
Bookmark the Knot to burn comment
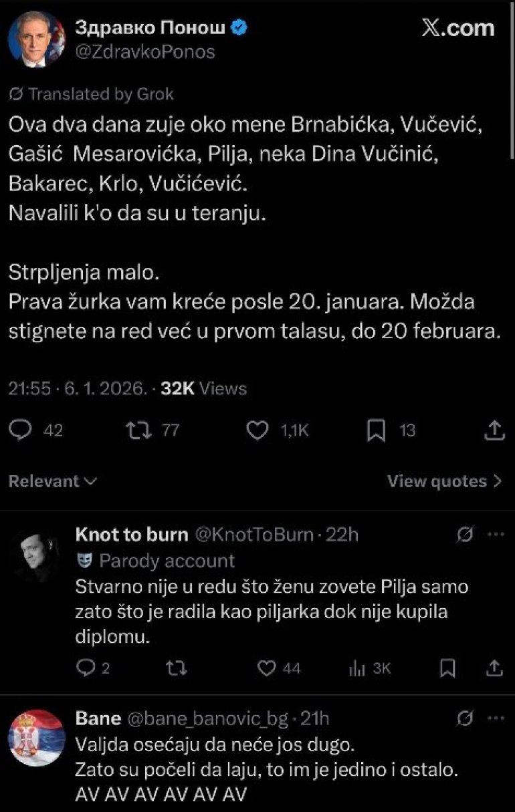pos(447,668)
